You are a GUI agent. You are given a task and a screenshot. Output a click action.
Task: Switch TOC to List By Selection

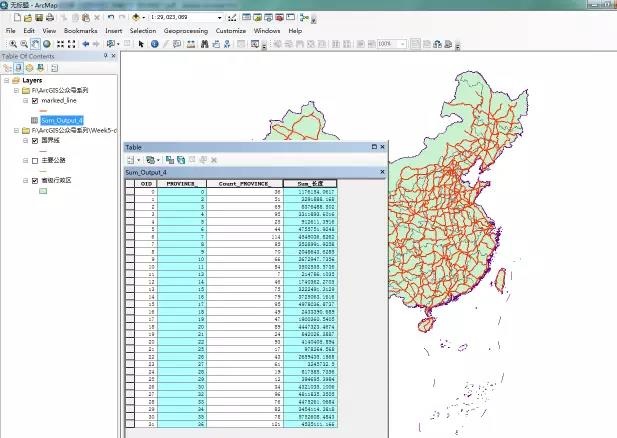pyautogui.click(x=41, y=68)
